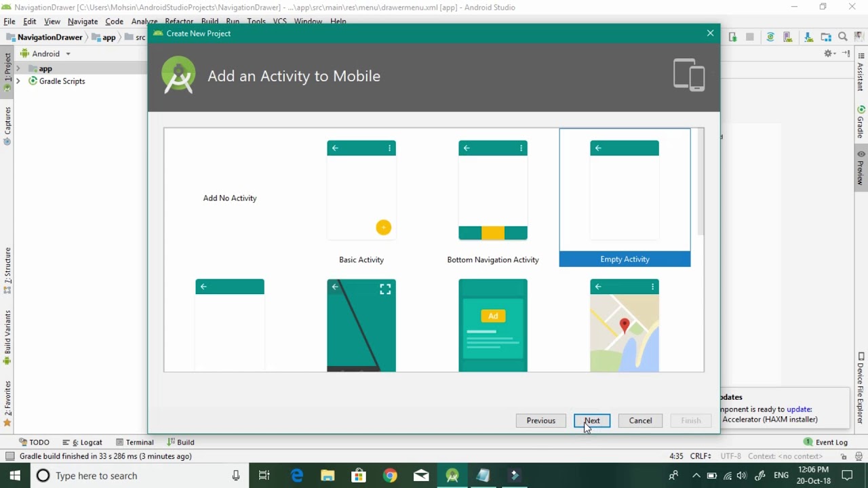Click the tool windows toggle icon in status bar

point(9,456)
